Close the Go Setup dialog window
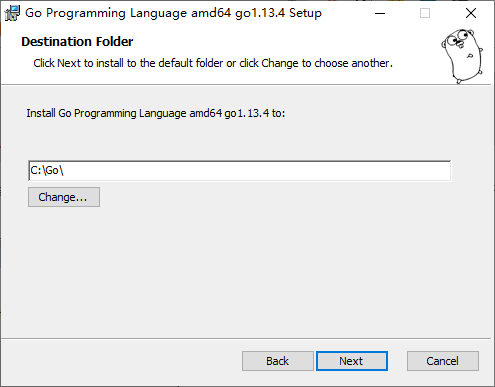The image size is (495, 387). 471,13
